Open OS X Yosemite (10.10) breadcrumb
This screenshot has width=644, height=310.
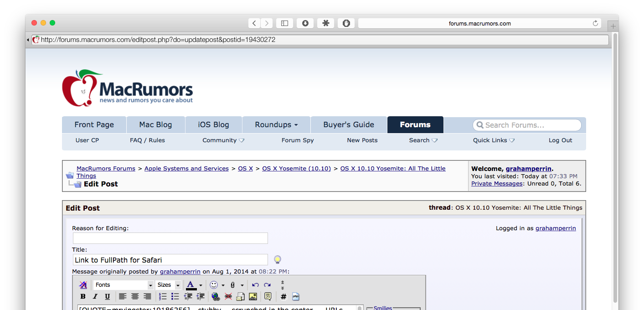[x=296, y=169]
